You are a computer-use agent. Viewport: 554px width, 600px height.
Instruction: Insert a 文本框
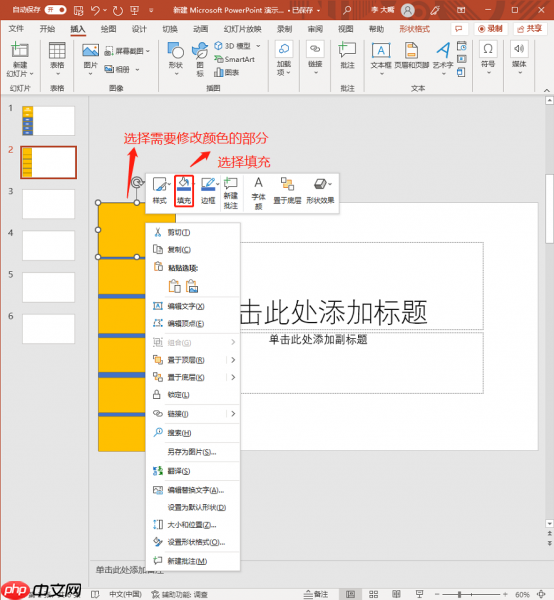381,58
